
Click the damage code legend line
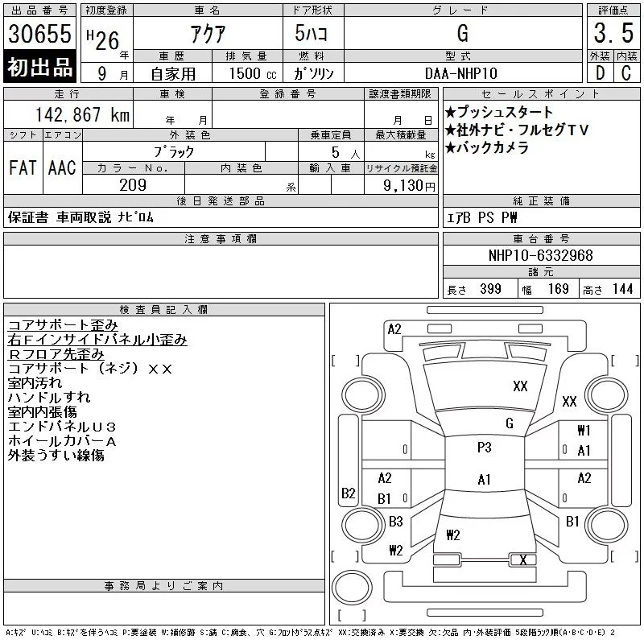coord(311,633)
